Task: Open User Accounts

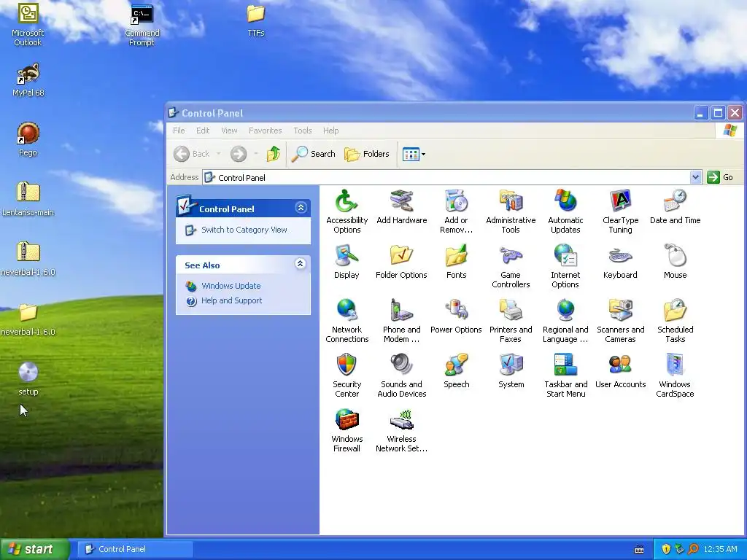Action: [620, 371]
